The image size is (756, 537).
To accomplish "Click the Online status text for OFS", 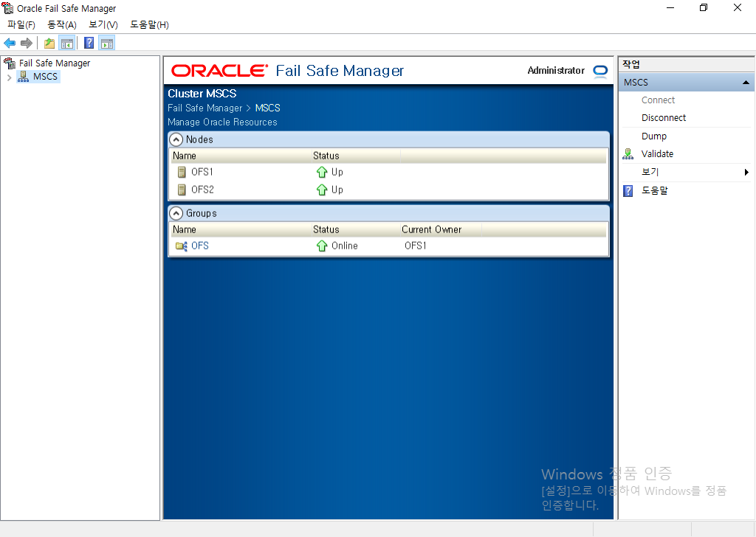I will [x=345, y=246].
